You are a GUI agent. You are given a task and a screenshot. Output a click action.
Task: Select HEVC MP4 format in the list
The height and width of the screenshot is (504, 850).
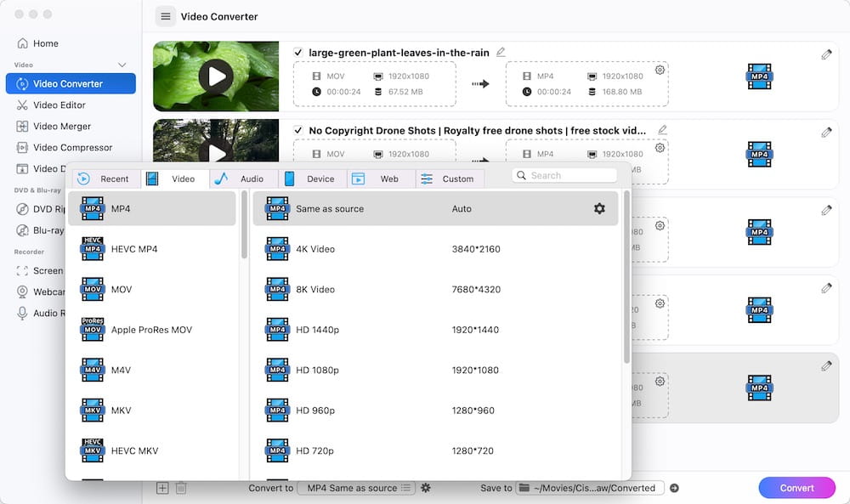152,249
